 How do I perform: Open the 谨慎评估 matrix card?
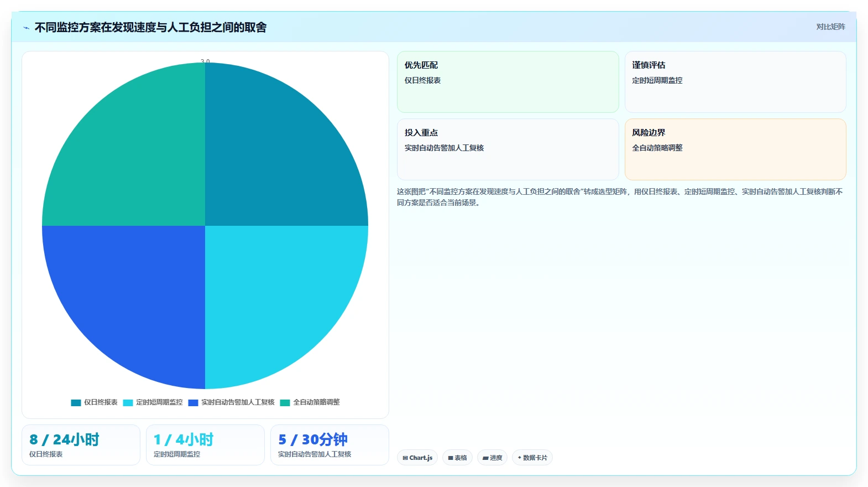[735, 82]
